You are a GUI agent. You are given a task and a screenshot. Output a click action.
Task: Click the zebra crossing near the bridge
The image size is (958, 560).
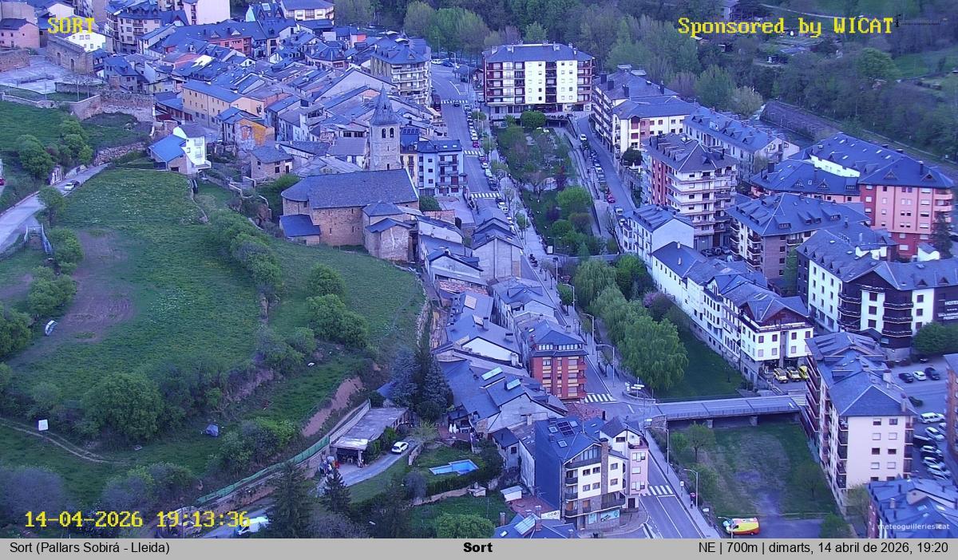599,397
